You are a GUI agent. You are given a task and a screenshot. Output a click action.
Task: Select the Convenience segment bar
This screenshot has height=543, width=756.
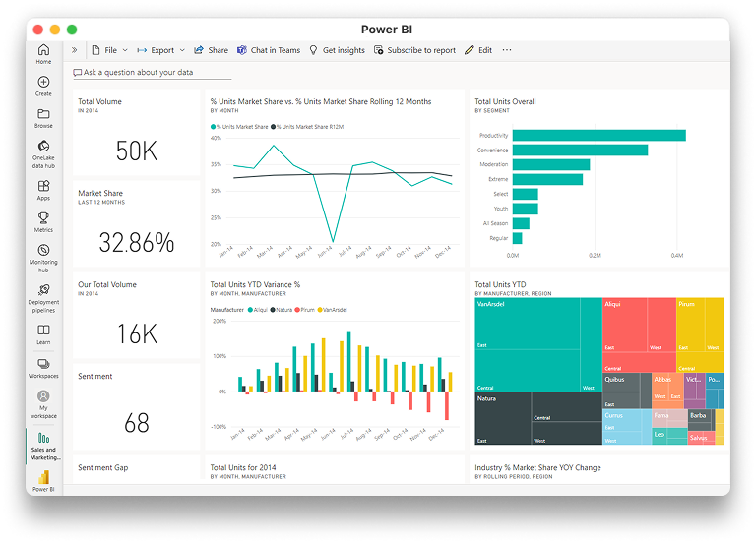click(x=580, y=150)
